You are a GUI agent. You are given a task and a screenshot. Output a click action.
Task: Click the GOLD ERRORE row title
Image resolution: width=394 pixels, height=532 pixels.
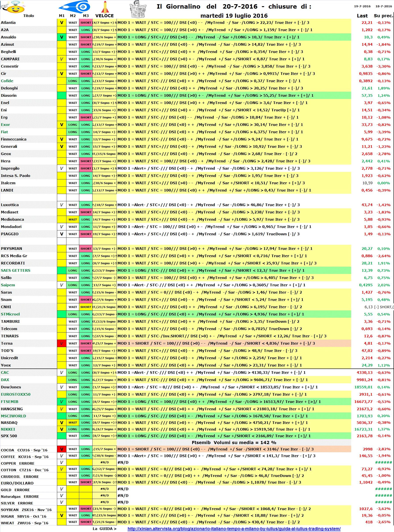(x=15, y=490)
